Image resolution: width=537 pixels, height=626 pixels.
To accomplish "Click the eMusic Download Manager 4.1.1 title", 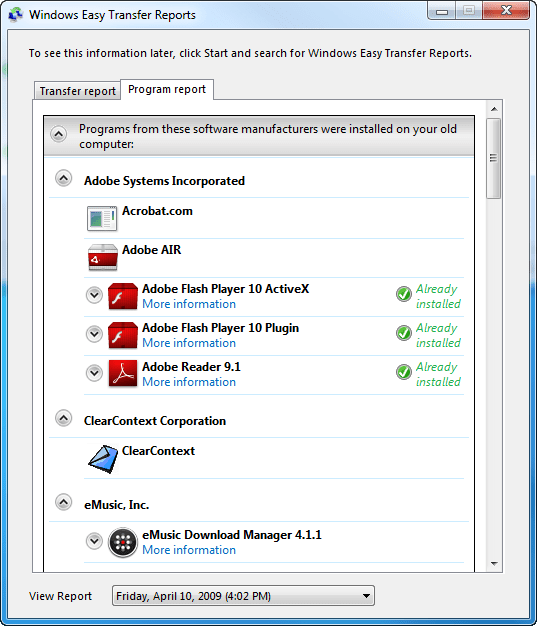I will (x=232, y=535).
